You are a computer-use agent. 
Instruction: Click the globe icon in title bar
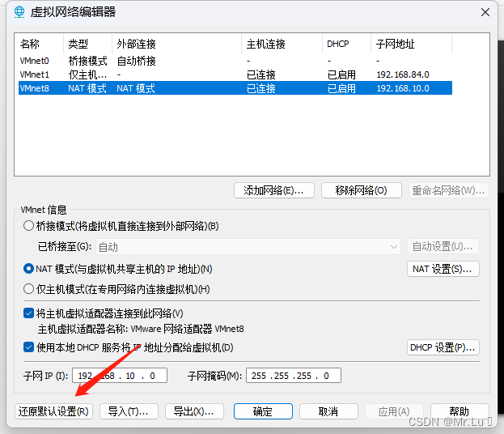pyautogui.click(x=19, y=12)
